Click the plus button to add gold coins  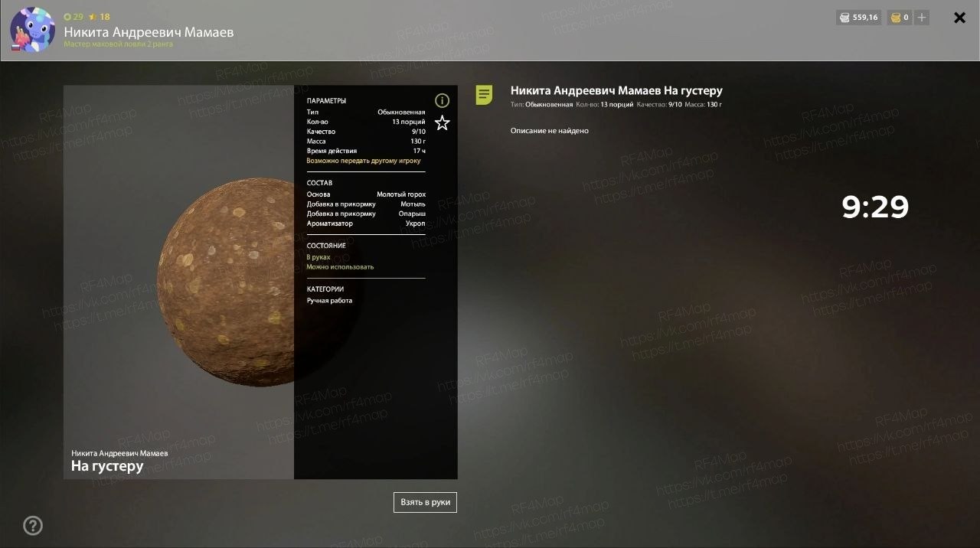922,17
